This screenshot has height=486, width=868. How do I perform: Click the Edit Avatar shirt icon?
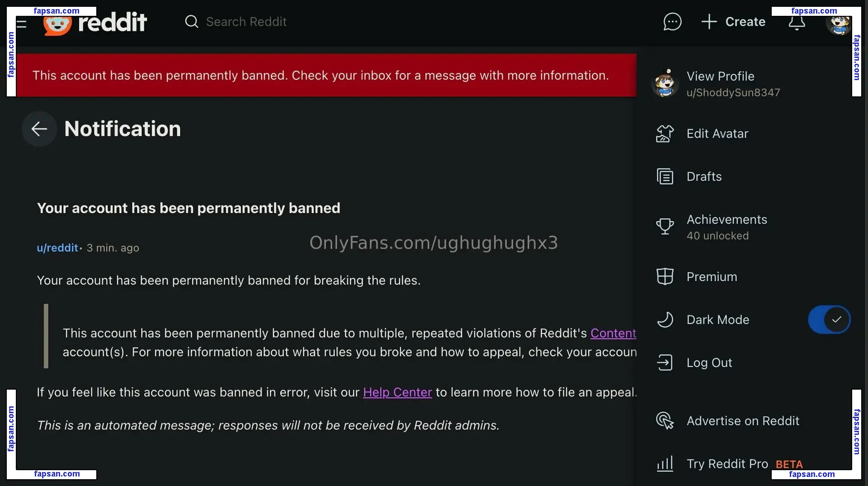tap(665, 134)
